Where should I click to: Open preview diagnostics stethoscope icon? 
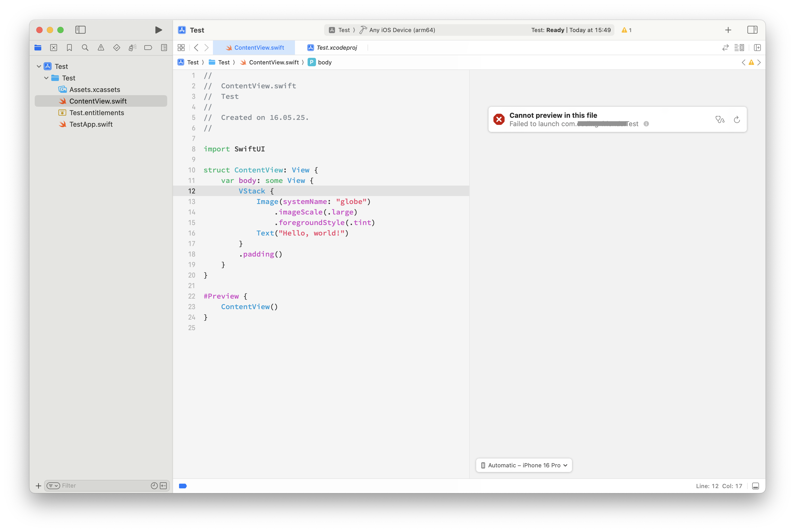click(x=720, y=119)
